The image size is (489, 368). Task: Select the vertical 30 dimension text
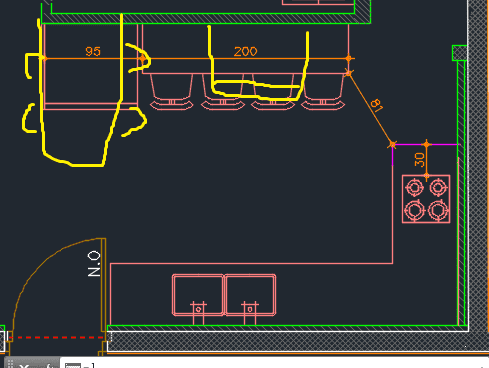click(420, 159)
